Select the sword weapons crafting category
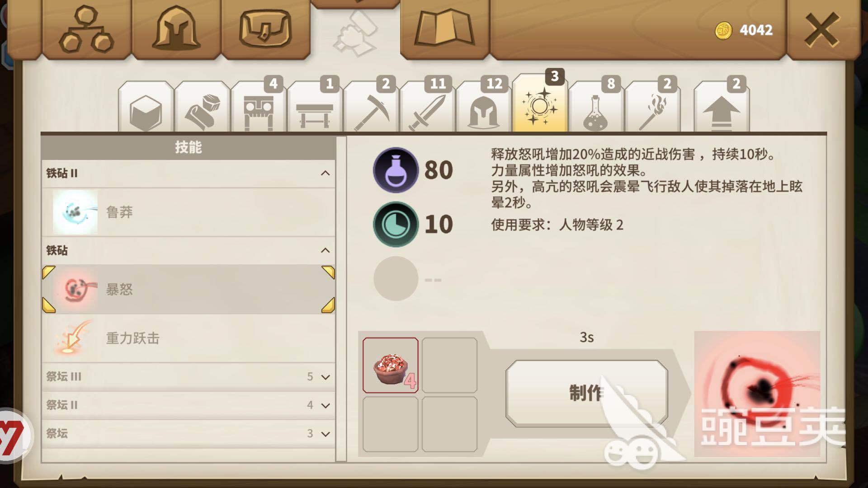 427,108
